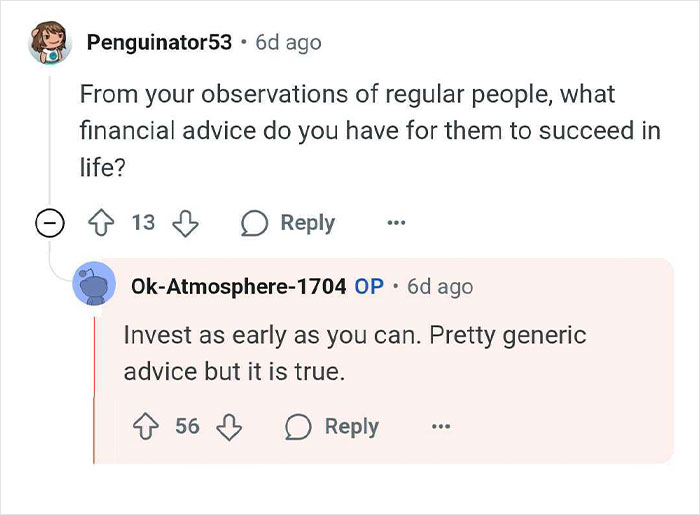Open the 6d ago timestamp on top comment
The image size is (700, 515).
[x=288, y=43]
